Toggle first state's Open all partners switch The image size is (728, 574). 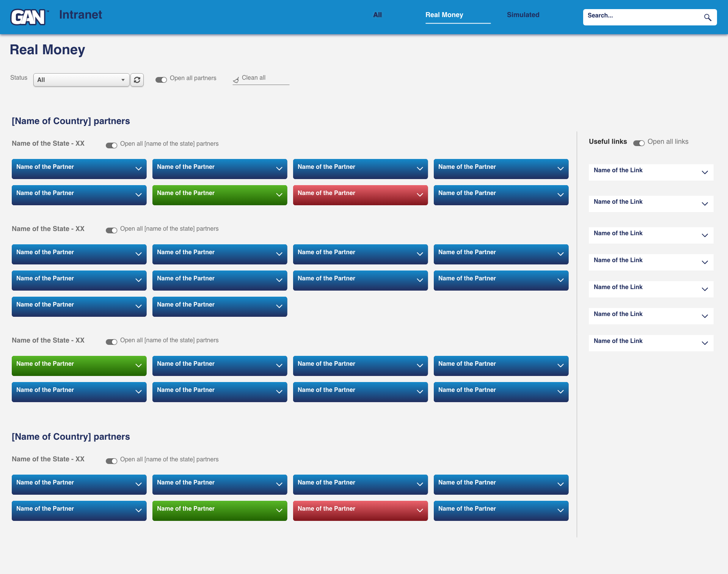tap(111, 145)
